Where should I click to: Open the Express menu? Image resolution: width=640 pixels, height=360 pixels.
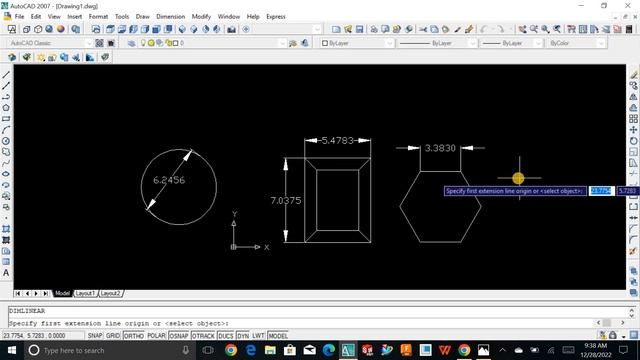click(x=276, y=17)
